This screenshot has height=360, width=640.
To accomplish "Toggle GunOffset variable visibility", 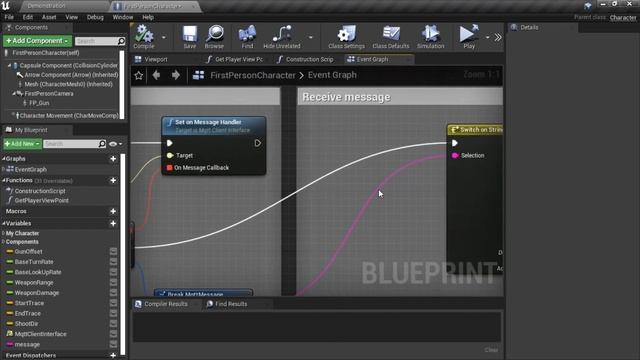I will (113, 252).
